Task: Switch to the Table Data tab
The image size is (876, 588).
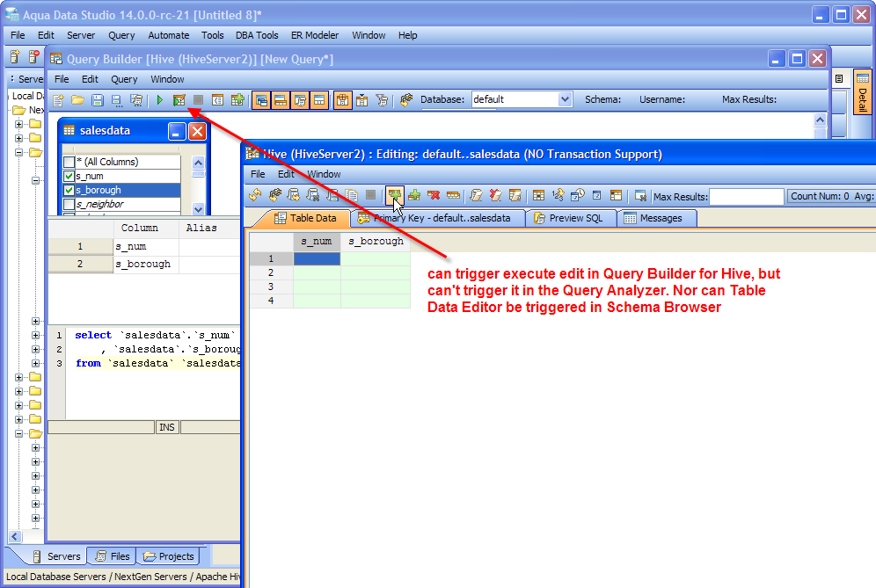Action: 305,218
